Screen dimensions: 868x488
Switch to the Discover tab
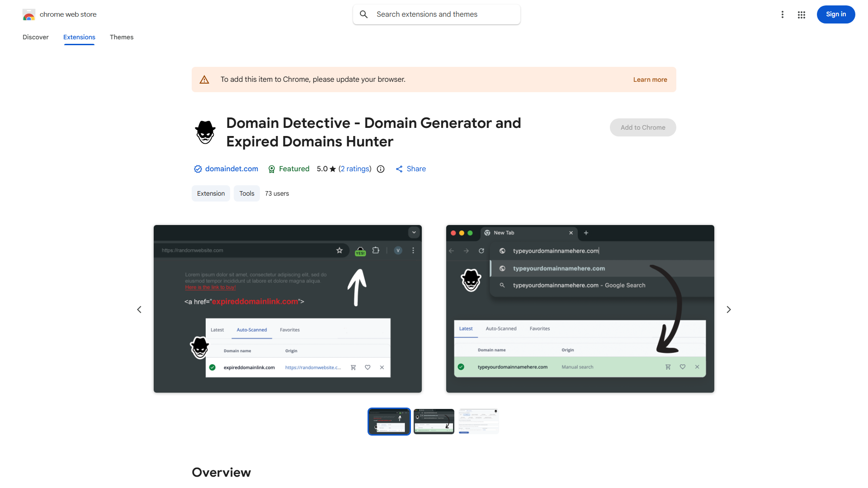click(35, 37)
